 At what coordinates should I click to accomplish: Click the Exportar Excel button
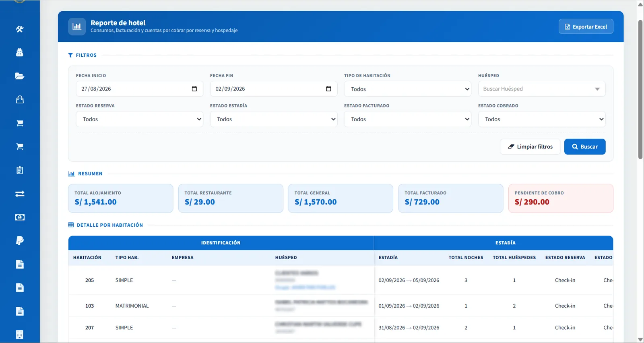point(586,27)
